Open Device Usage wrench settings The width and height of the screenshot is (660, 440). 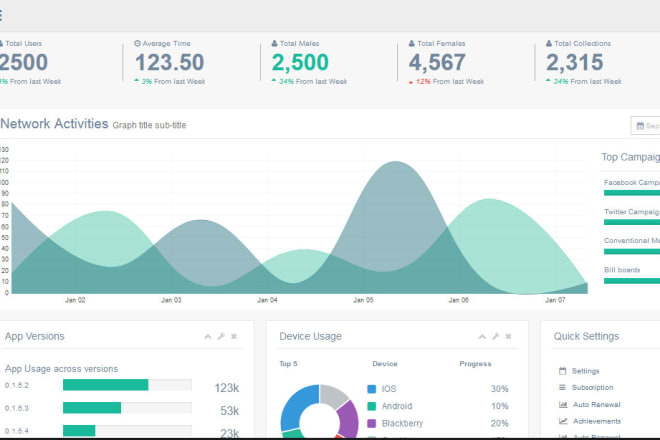[495, 336]
